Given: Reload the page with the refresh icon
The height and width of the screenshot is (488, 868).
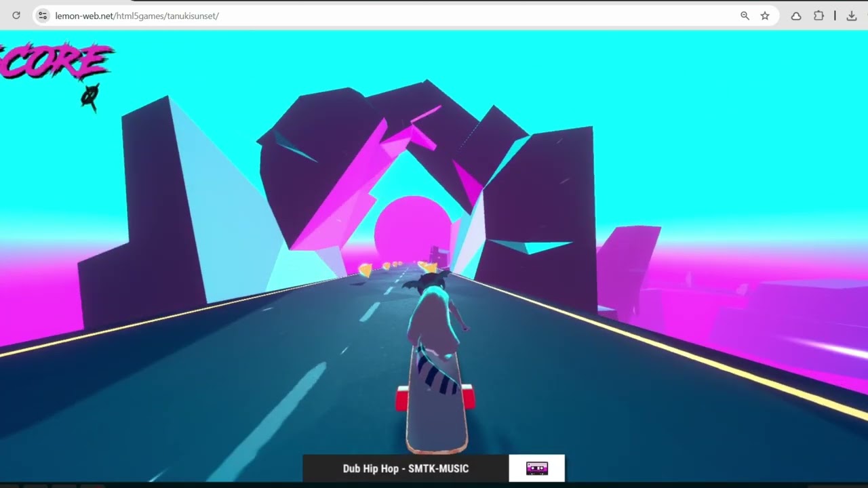Looking at the screenshot, I should pos(16,16).
